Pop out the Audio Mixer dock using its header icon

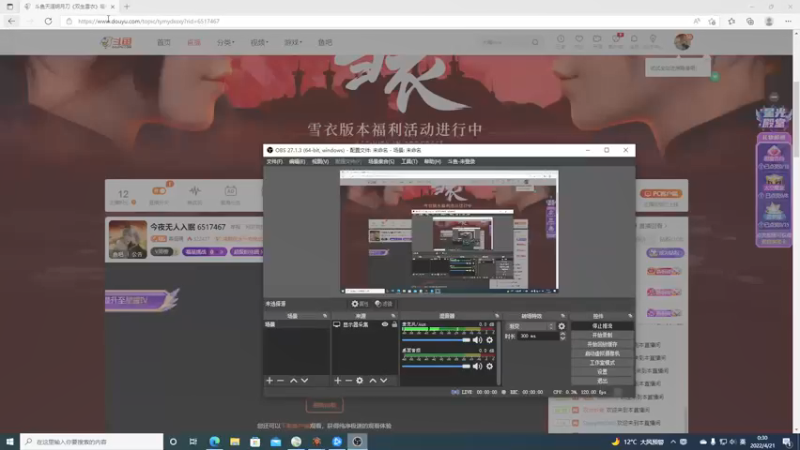point(496,316)
